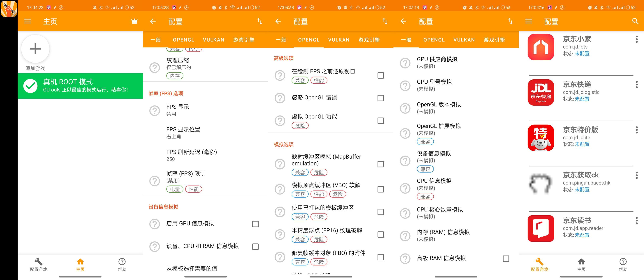Open FPS 显示位置 selection (右上角)
This screenshot has width=644, height=280.
(206, 133)
